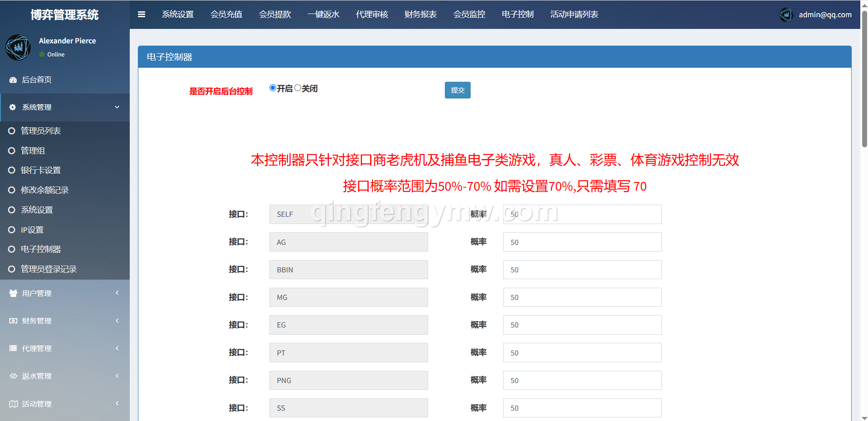The image size is (868, 421).
Task: Expand the 返水管理 chevron arrow
Action: tap(117, 376)
